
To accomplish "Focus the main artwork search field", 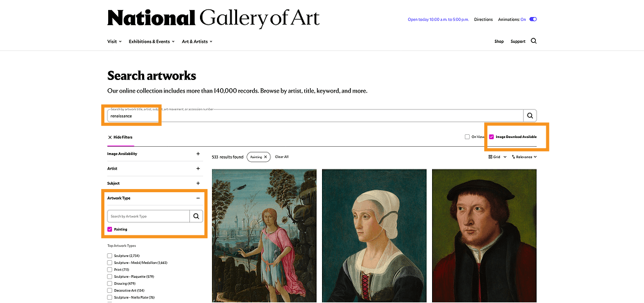I will tap(315, 116).
